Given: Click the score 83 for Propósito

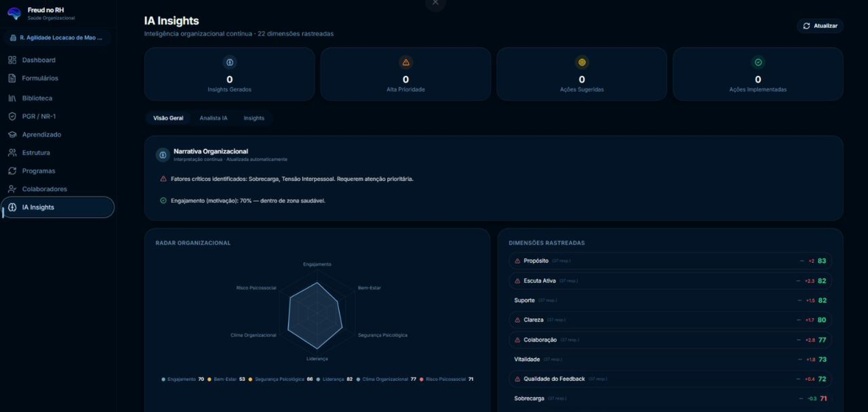Looking at the screenshot, I should coord(822,261).
